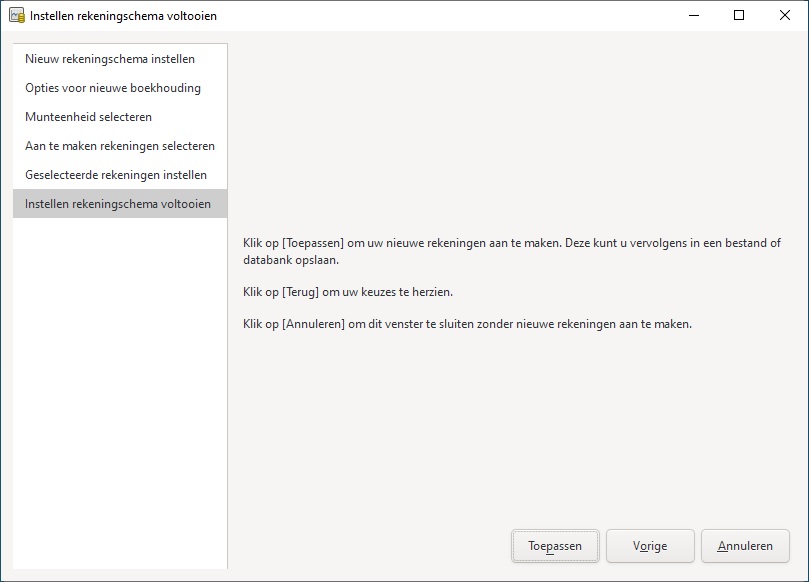Click the sentence about [Annuleren] closing the window
This screenshot has width=809, height=582.
(467, 324)
